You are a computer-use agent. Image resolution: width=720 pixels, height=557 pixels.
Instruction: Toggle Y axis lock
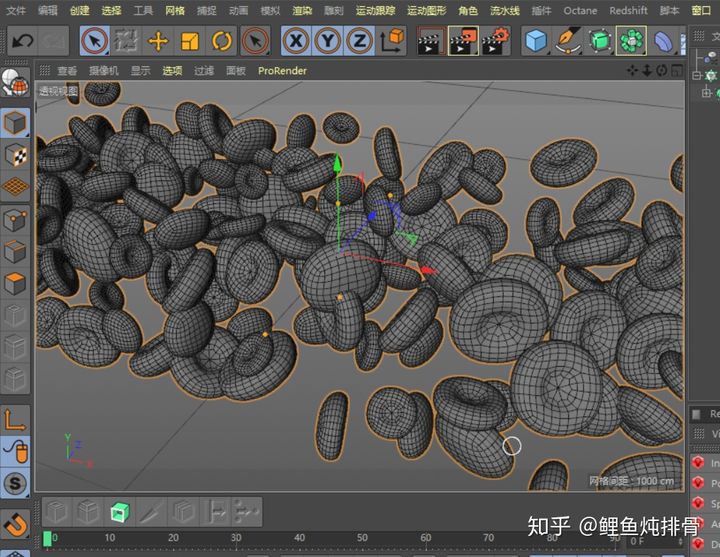click(x=327, y=41)
